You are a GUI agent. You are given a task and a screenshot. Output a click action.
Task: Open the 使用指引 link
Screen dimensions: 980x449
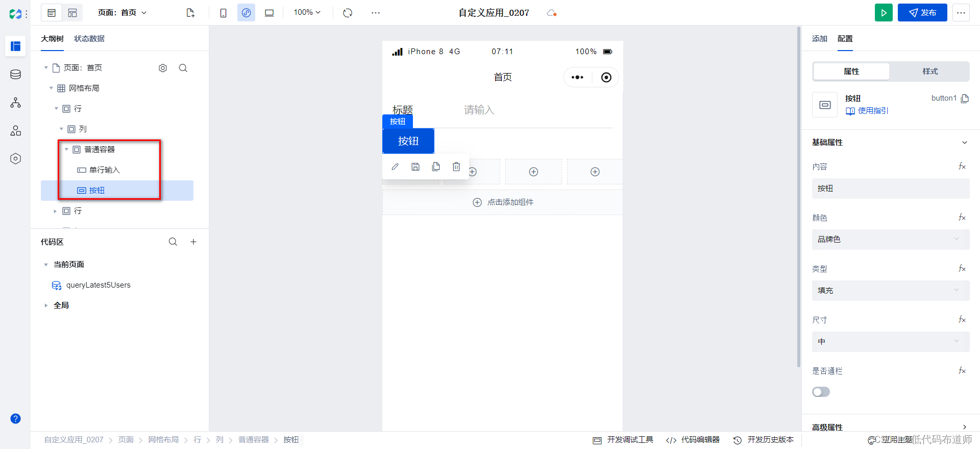867,111
